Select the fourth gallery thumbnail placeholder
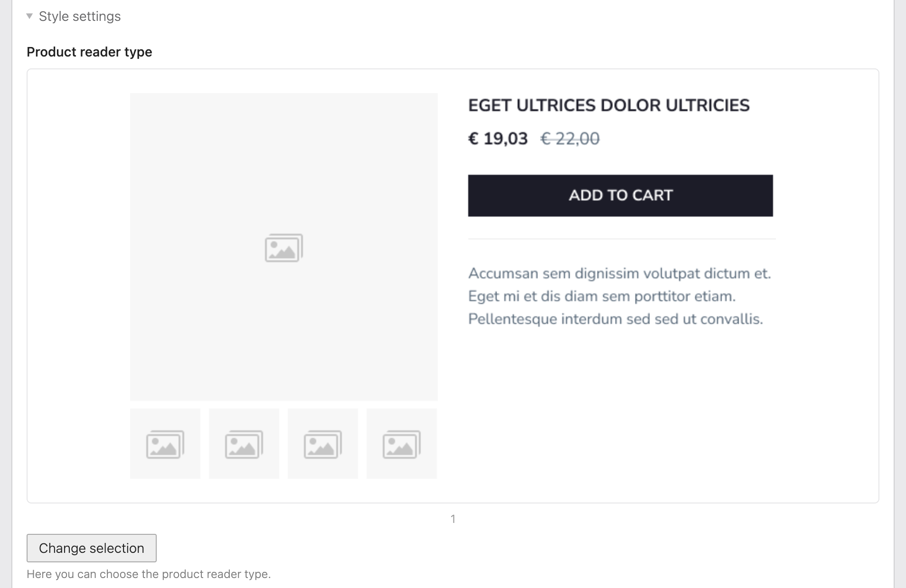The image size is (906, 588). [402, 444]
